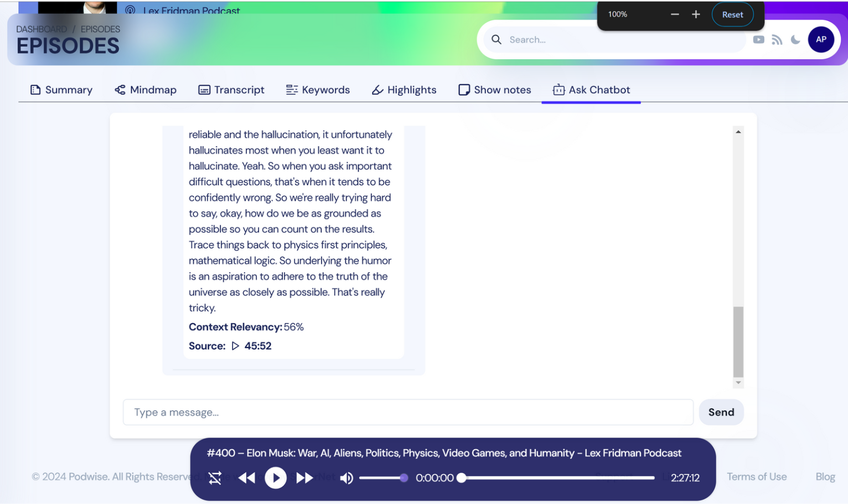848x504 pixels.
Task: Click the chat scrollbar down arrow
Action: 738,382
